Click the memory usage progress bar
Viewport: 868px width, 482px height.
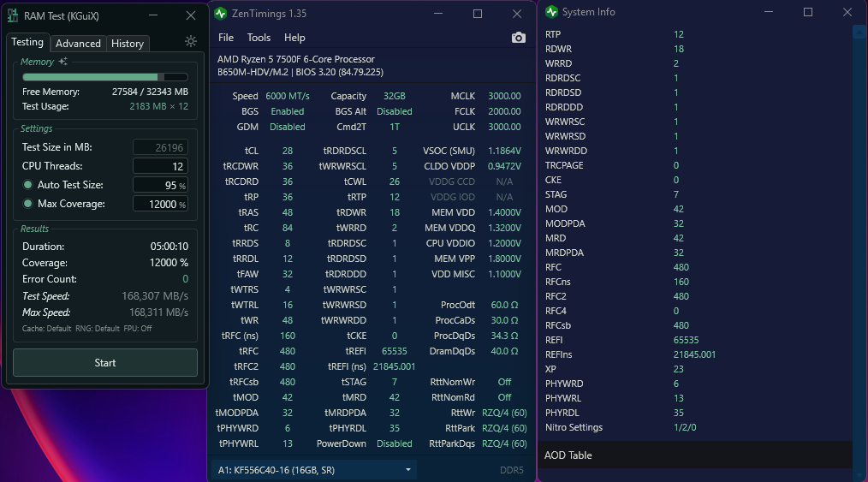coord(105,77)
